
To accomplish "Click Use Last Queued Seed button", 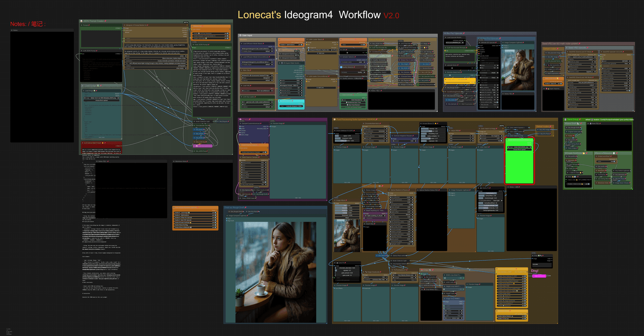I will tap(353, 107).
